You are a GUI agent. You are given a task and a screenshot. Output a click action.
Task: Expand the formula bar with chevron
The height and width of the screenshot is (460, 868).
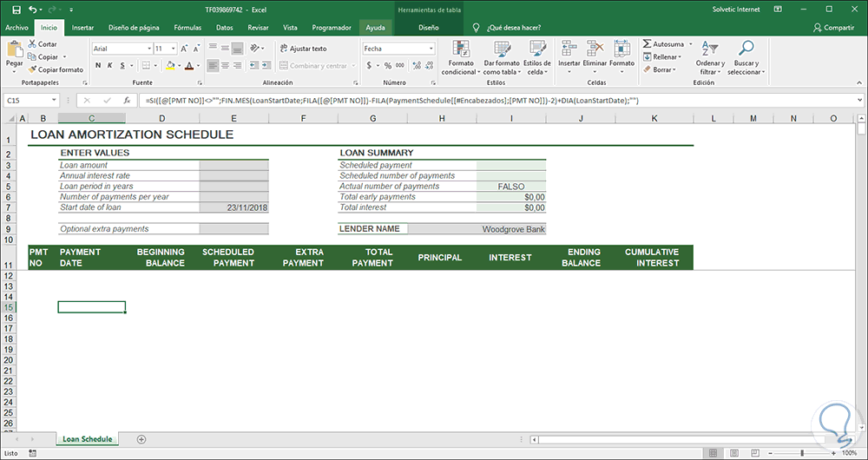point(859,101)
